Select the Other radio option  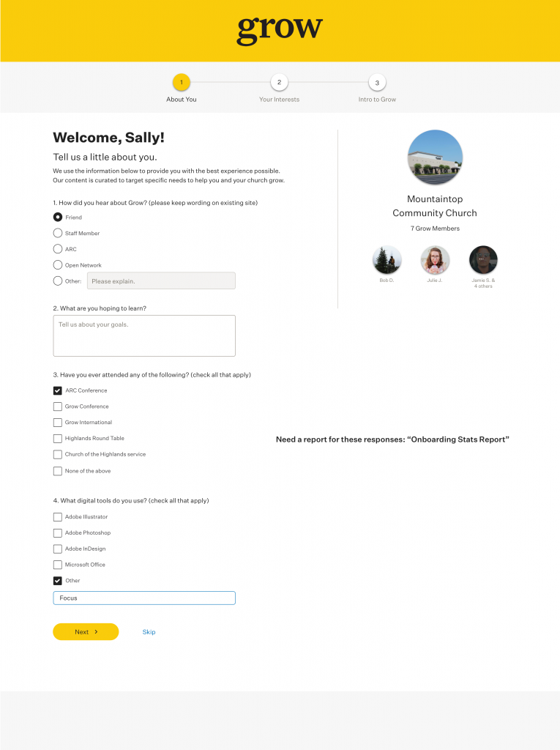[58, 281]
